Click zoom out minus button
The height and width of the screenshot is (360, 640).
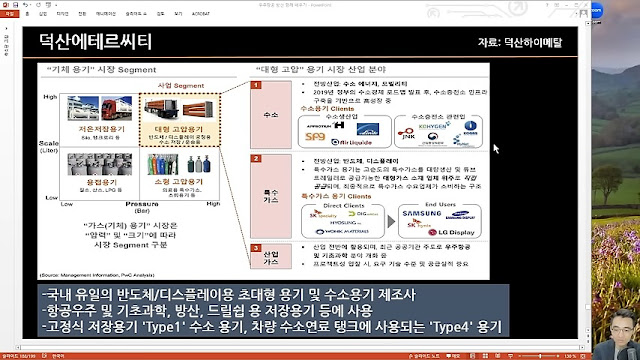coord(521,356)
